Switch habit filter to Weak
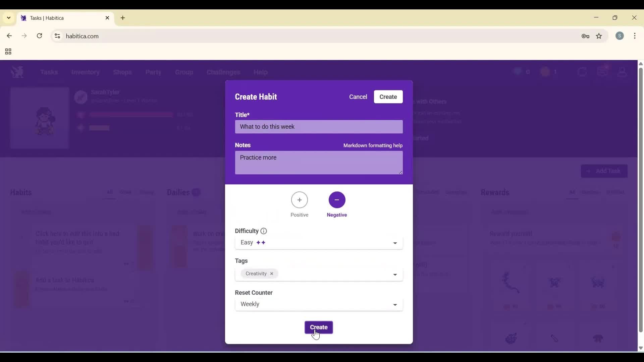The width and height of the screenshot is (644, 362). [125, 192]
